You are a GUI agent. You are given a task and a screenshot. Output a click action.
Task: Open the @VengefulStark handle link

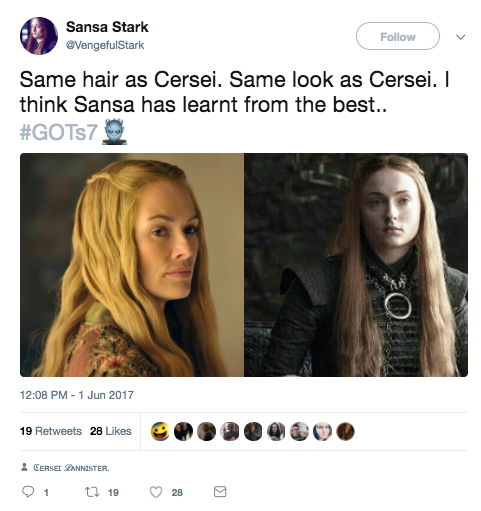coord(105,45)
